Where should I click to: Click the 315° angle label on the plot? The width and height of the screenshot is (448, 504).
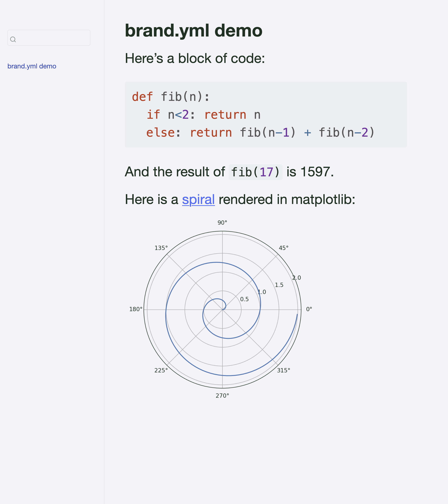(x=284, y=370)
